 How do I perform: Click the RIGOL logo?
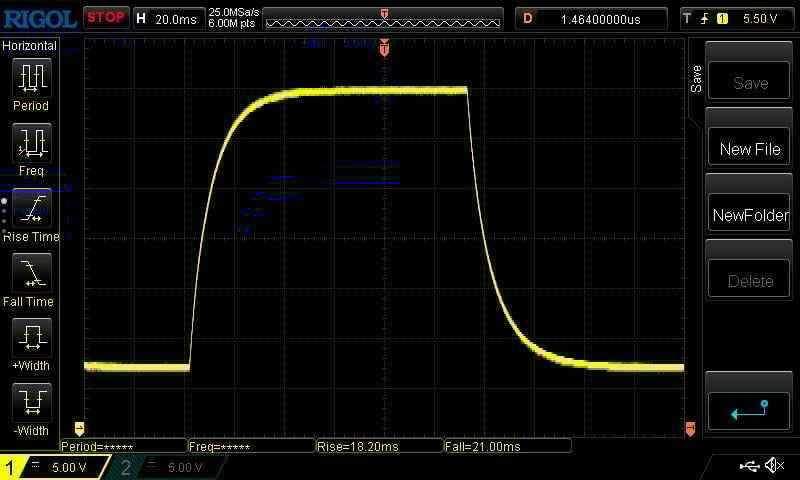coord(40,19)
